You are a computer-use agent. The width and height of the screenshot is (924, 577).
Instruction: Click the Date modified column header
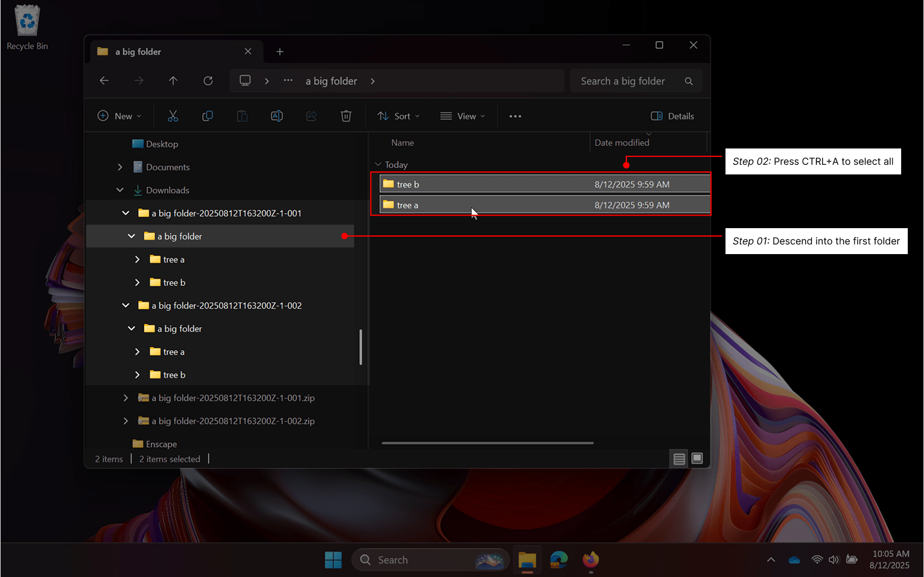622,143
